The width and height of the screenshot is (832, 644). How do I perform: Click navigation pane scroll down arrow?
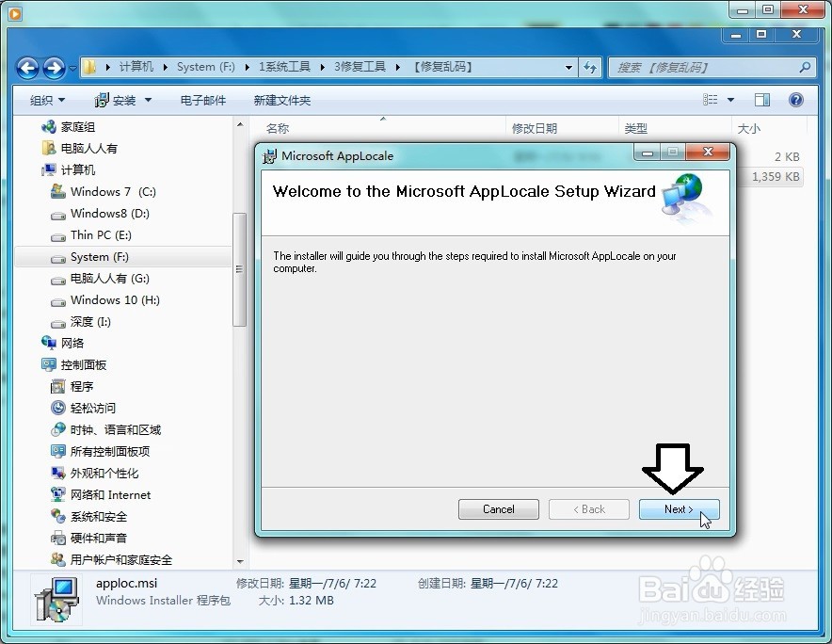(x=240, y=561)
